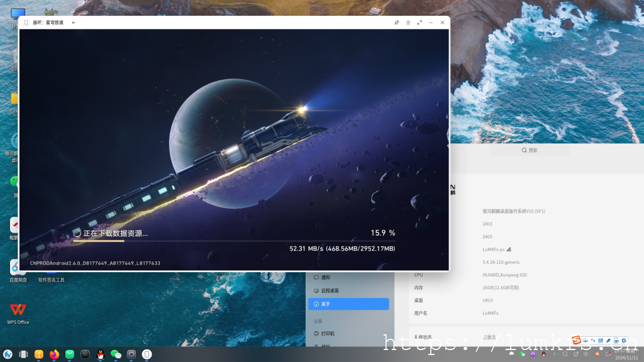The image size is (644, 362).
Task: Toggle fullscreen mode for the game window
Action: [419, 23]
